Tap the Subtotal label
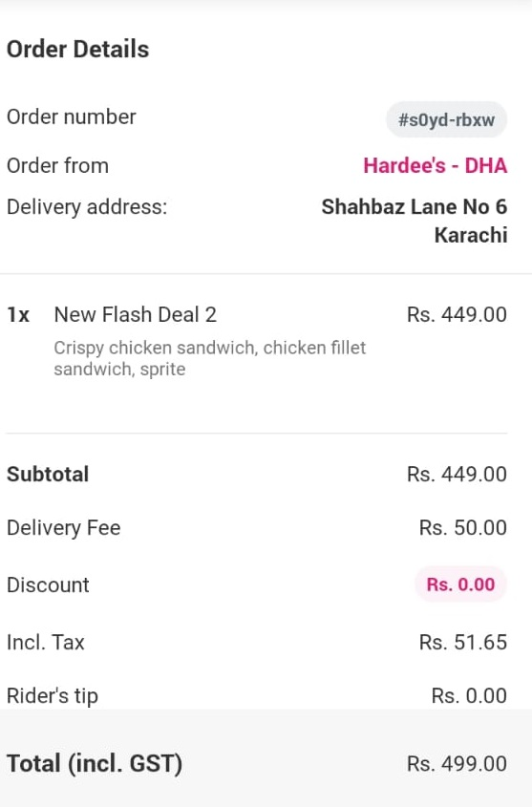The height and width of the screenshot is (807, 532). [x=48, y=474]
